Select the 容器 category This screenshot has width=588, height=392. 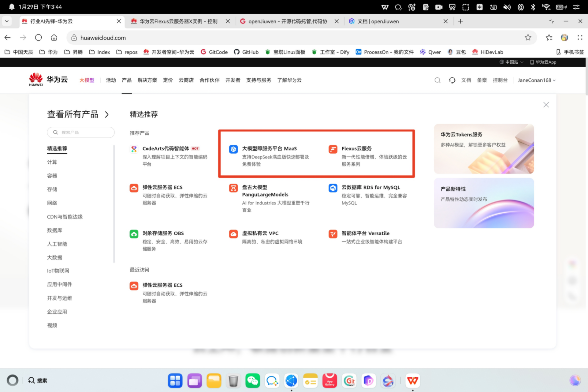click(52, 176)
